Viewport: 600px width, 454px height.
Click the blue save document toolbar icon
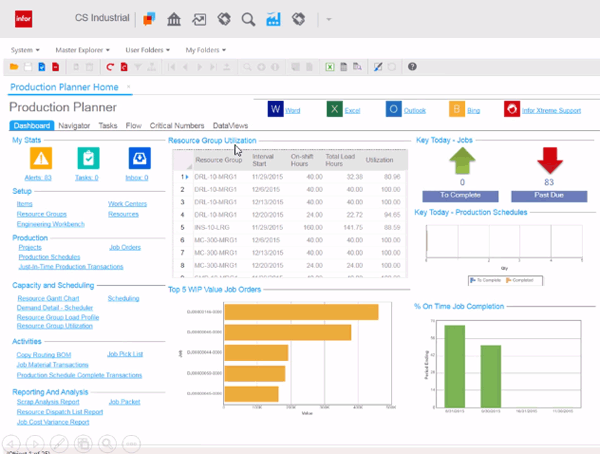[42, 67]
